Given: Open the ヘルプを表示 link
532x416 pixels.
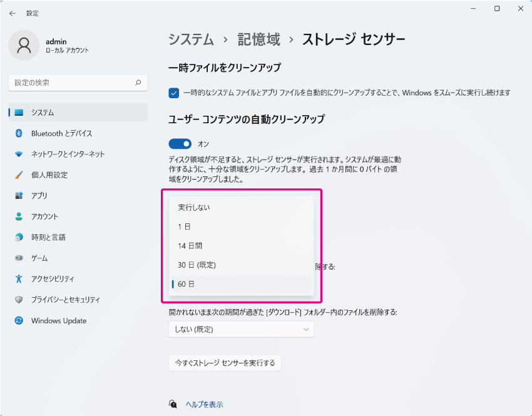Looking at the screenshot, I should (204, 404).
